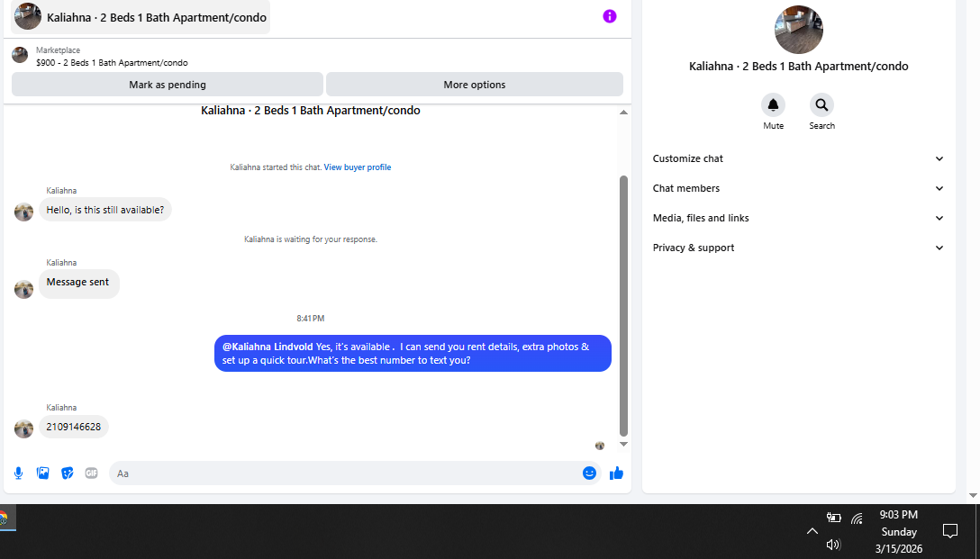Click side panel title Kaliahna 2 Beds

(x=799, y=67)
